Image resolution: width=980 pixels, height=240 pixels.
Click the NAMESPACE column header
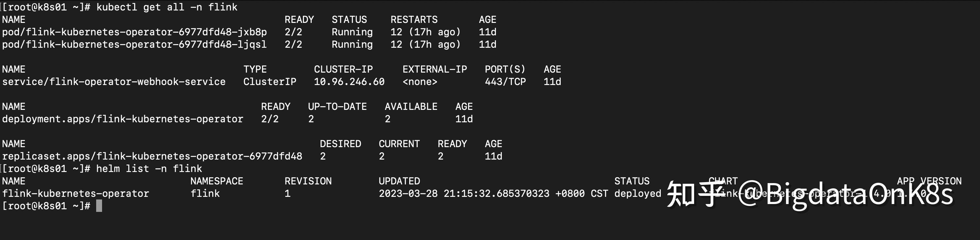tap(217, 181)
